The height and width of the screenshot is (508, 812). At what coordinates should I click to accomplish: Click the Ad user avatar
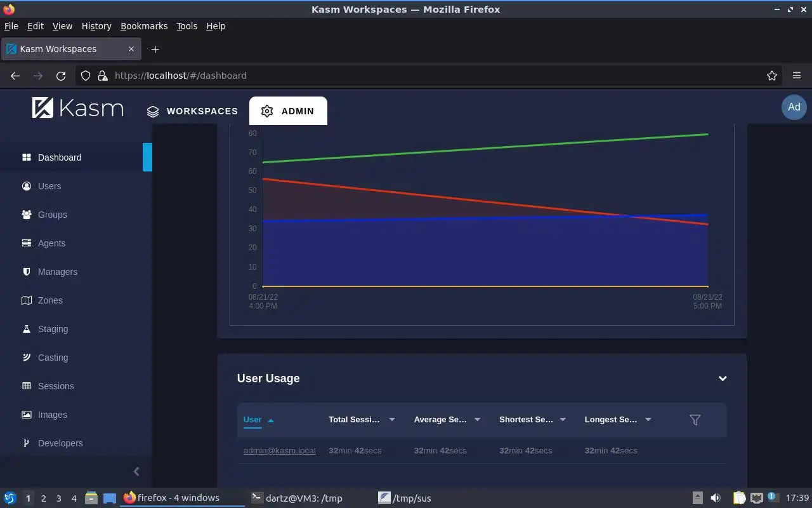tap(794, 107)
